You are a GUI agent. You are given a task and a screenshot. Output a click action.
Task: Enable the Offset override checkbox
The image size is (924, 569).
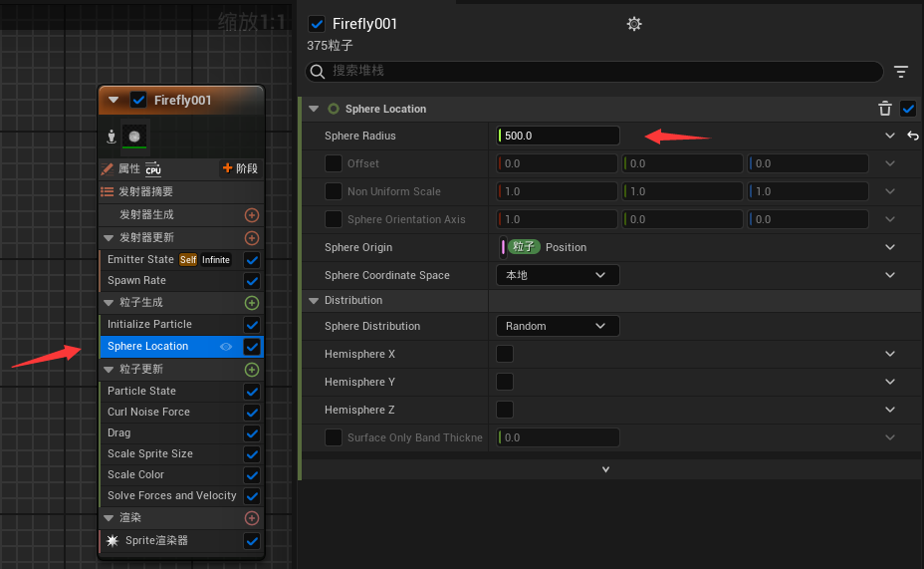[334, 163]
